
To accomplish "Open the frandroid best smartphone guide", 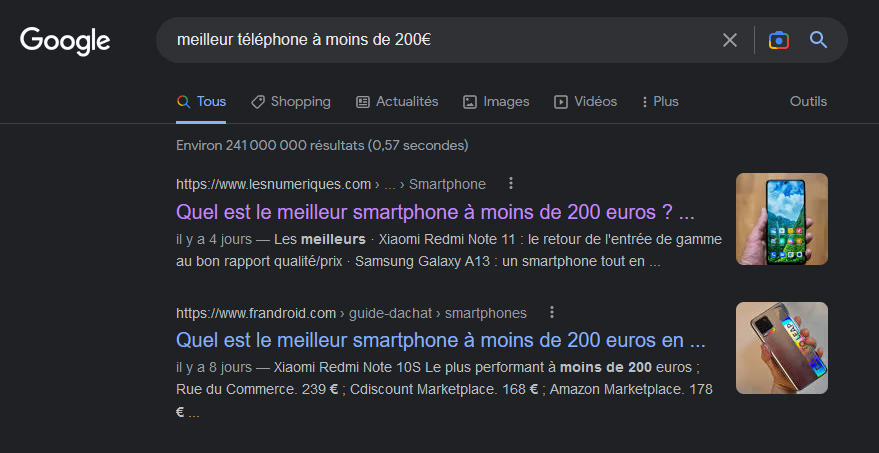I will point(440,338).
